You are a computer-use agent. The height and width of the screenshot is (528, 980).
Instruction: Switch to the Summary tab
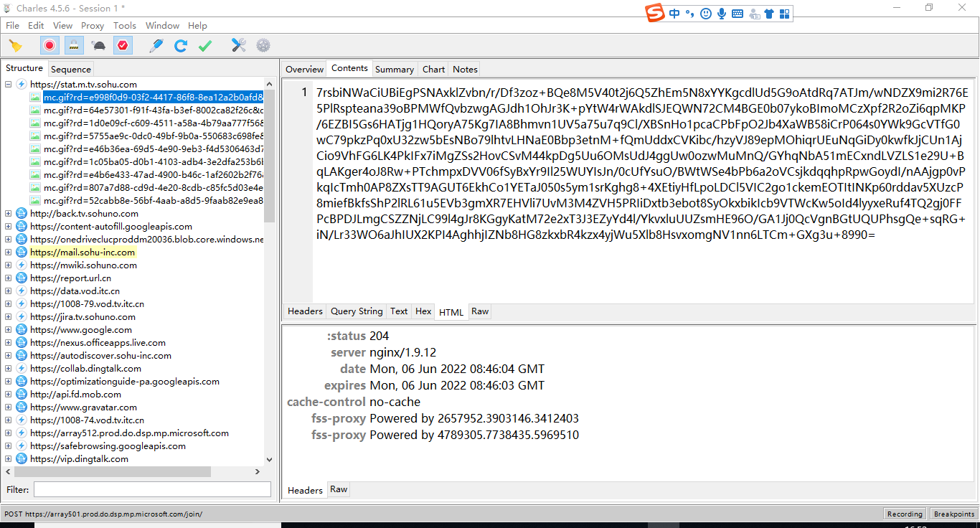395,69
